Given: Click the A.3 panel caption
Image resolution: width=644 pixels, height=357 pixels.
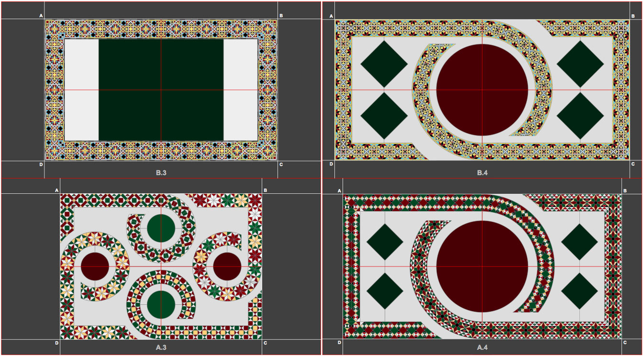Looking at the screenshot, I should 161,348.
